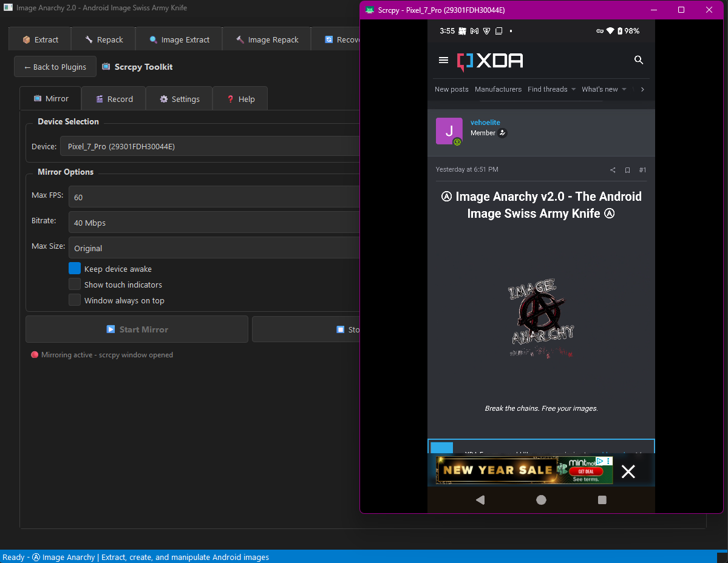
Task: Enable Show touch indicators checkbox
Action: pyautogui.click(x=75, y=285)
